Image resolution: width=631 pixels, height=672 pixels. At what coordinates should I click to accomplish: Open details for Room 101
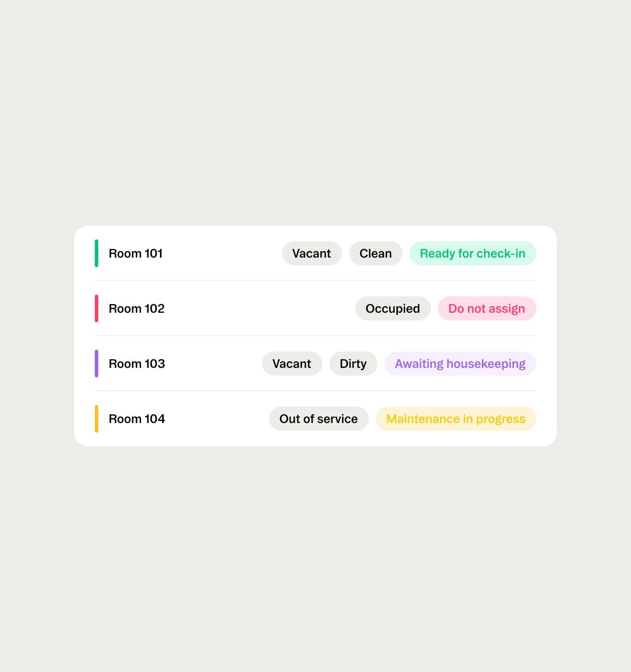point(136,253)
